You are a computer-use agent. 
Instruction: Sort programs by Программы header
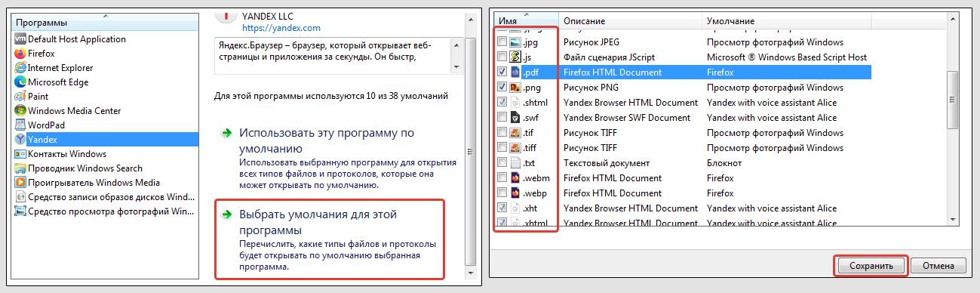click(x=105, y=22)
